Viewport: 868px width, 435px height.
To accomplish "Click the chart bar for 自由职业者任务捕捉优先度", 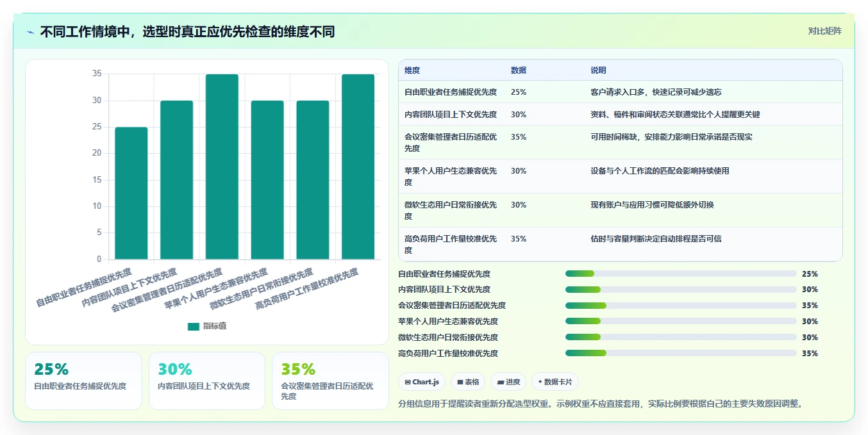I will click(131, 193).
